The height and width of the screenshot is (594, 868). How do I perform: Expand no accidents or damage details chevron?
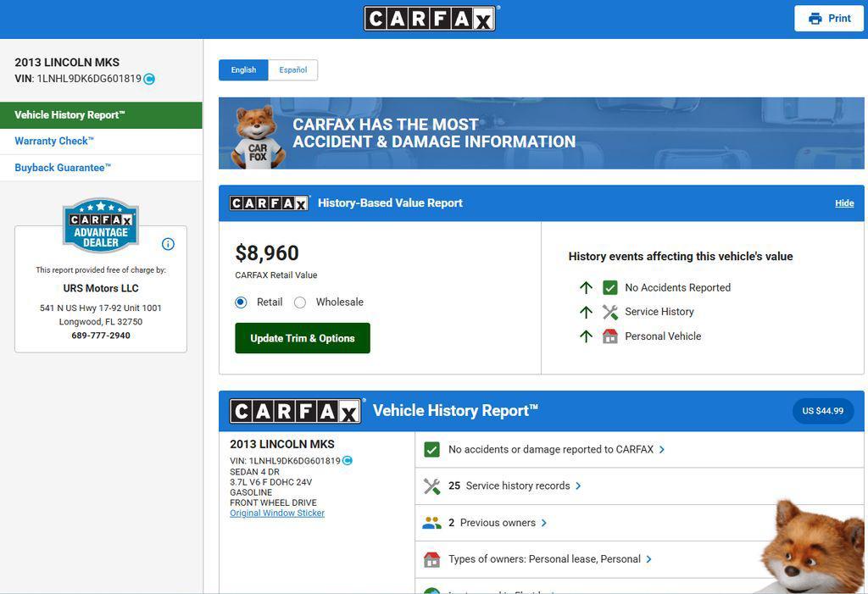661,449
